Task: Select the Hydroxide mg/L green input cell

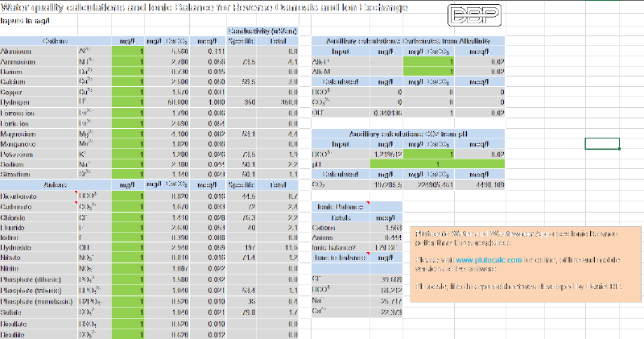Action: point(128,247)
